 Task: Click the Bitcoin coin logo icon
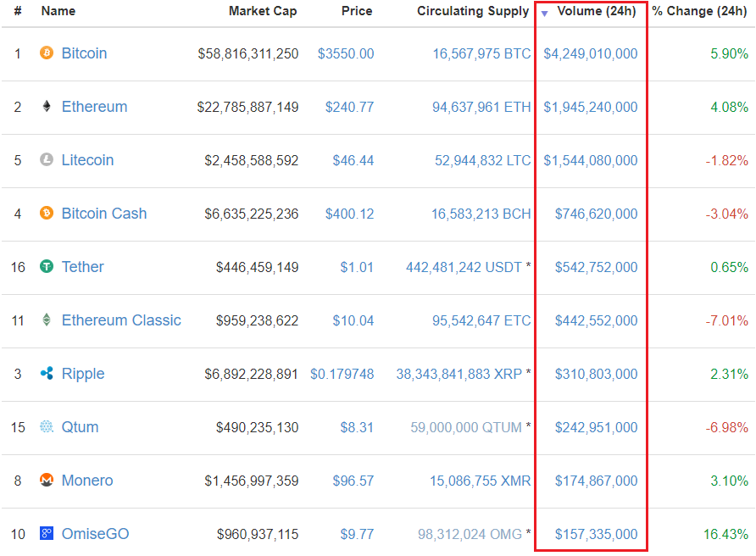(47, 53)
